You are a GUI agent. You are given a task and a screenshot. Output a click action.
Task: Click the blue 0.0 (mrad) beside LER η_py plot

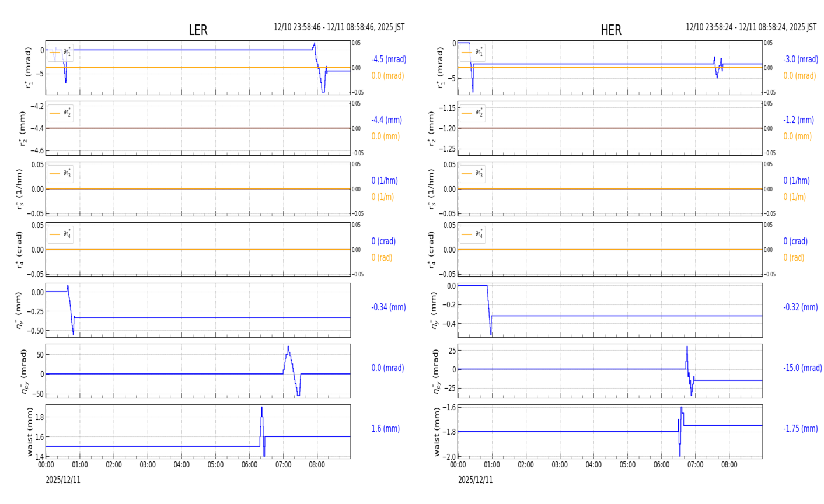(x=387, y=368)
